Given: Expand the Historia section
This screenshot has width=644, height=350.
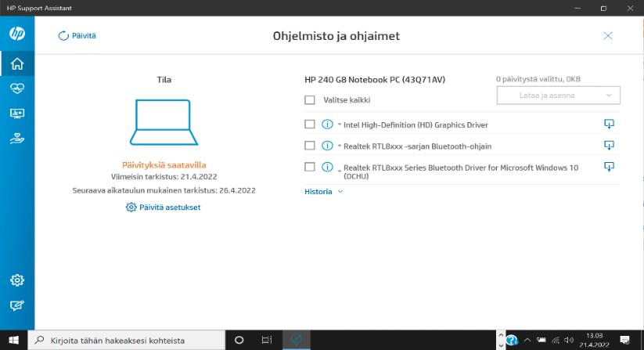Looking at the screenshot, I should pyautogui.click(x=324, y=192).
